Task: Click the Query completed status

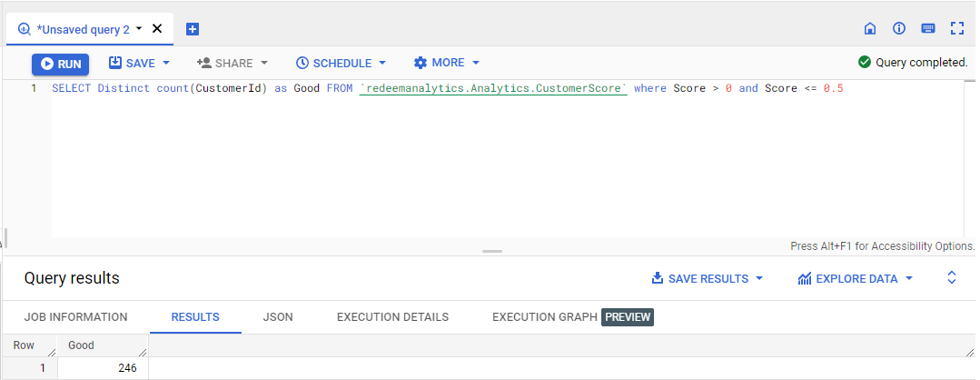Action: (x=921, y=63)
